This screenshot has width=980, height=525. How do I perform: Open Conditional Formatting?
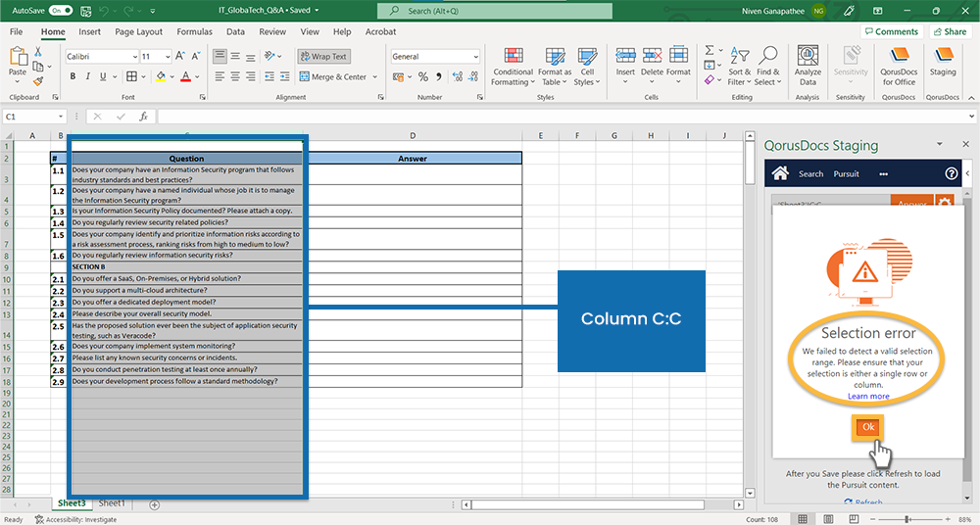513,67
